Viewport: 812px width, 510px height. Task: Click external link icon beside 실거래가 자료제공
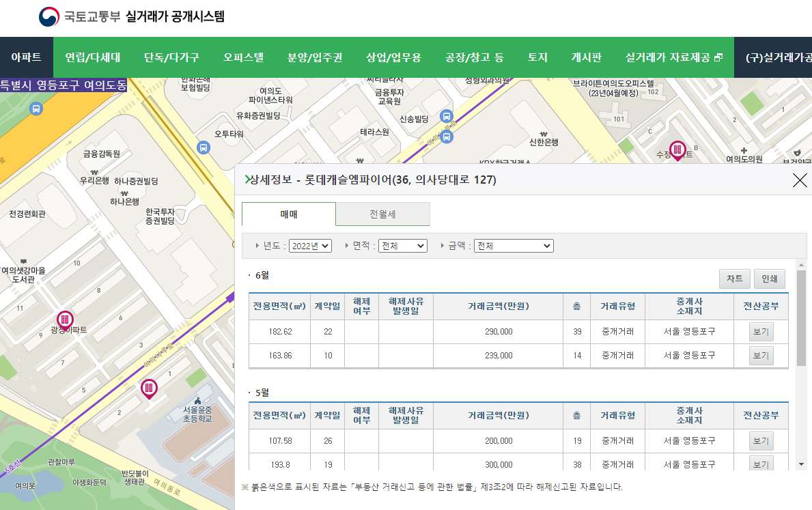pyautogui.click(x=718, y=57)
